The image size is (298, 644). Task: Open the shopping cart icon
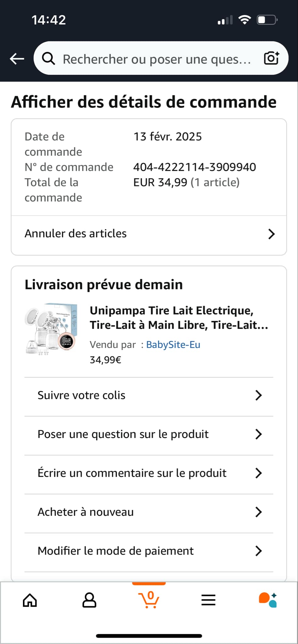click(x=149, y=599)
